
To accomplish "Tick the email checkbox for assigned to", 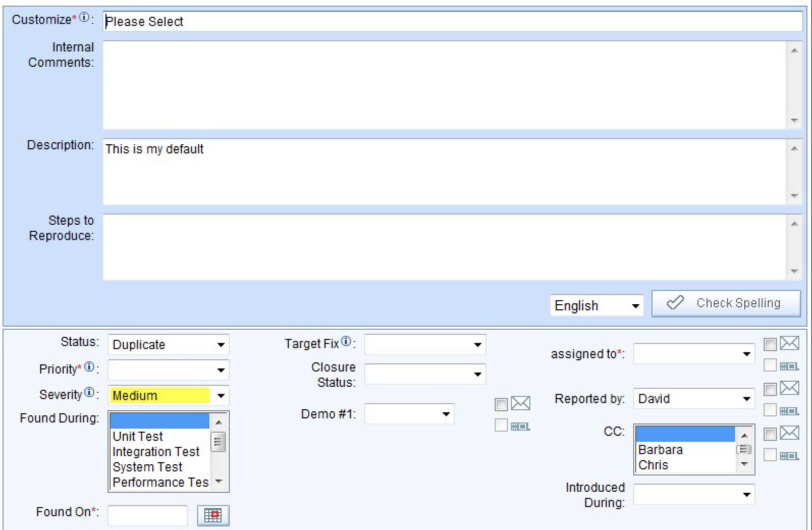I will (x=770, y=345).
